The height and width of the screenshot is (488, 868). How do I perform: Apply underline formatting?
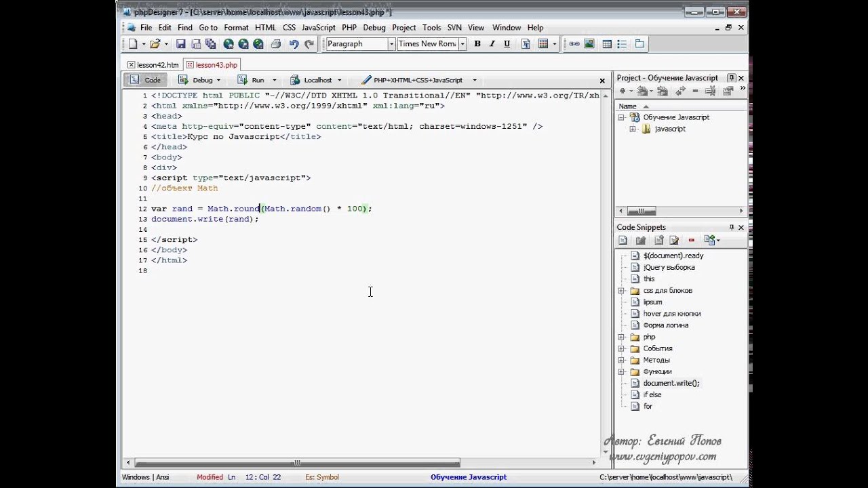pyautogui.click(x=507, y=44)
